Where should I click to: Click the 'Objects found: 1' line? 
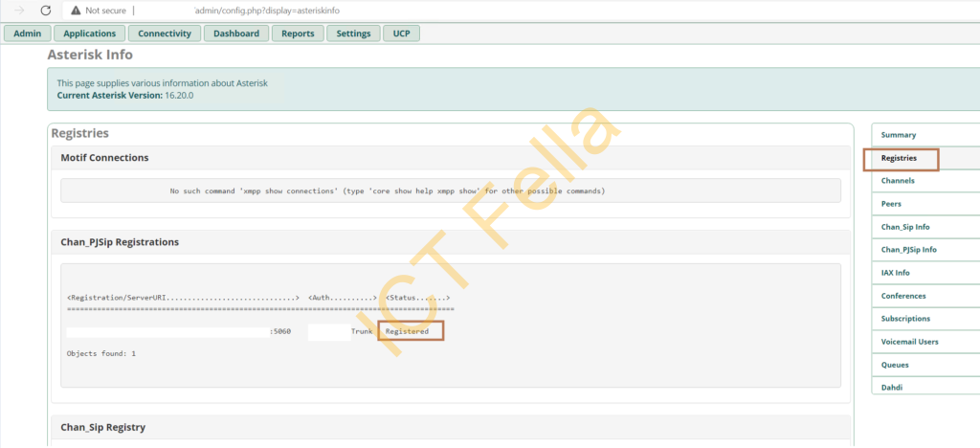(101, 353)
